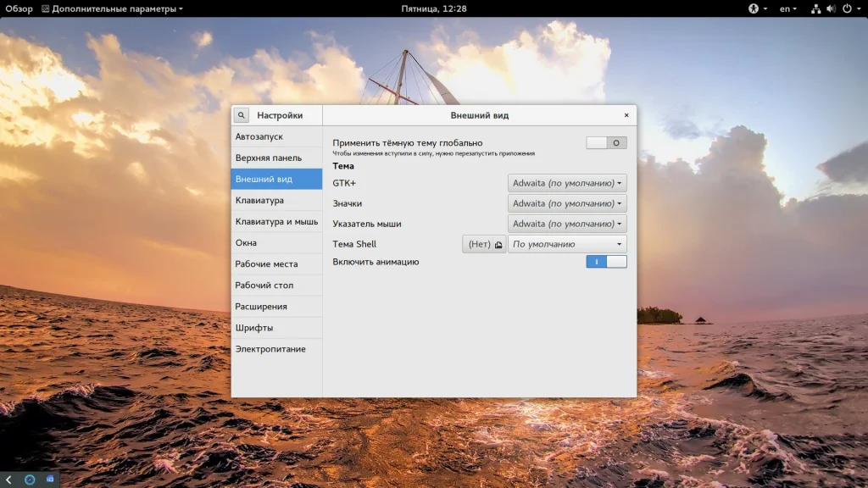Enable the global dark theme switch
868x488 pixels.
coord(606,143)
